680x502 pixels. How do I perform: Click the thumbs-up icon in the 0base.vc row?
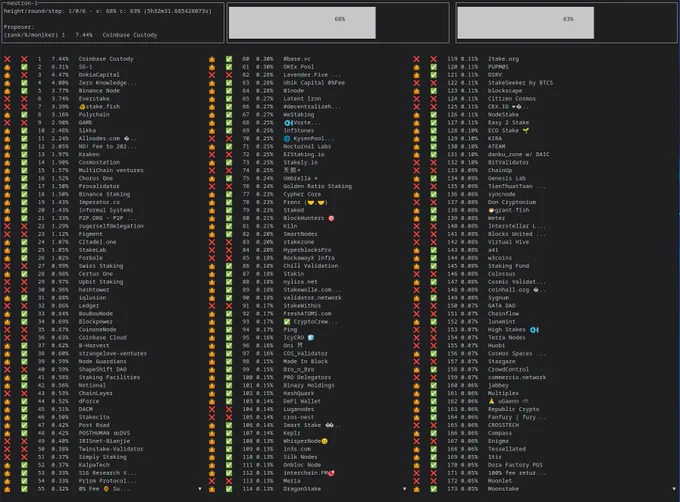(x=212, y=59)
